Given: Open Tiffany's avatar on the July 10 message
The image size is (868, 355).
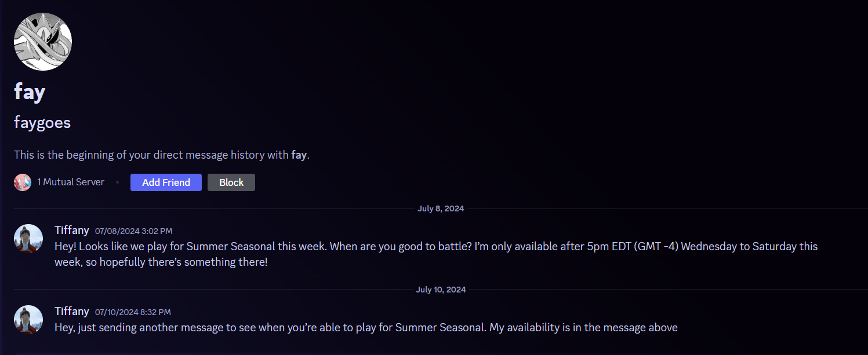Looking at the screenshot, I should pyautogui.click(x=28, y=320).
